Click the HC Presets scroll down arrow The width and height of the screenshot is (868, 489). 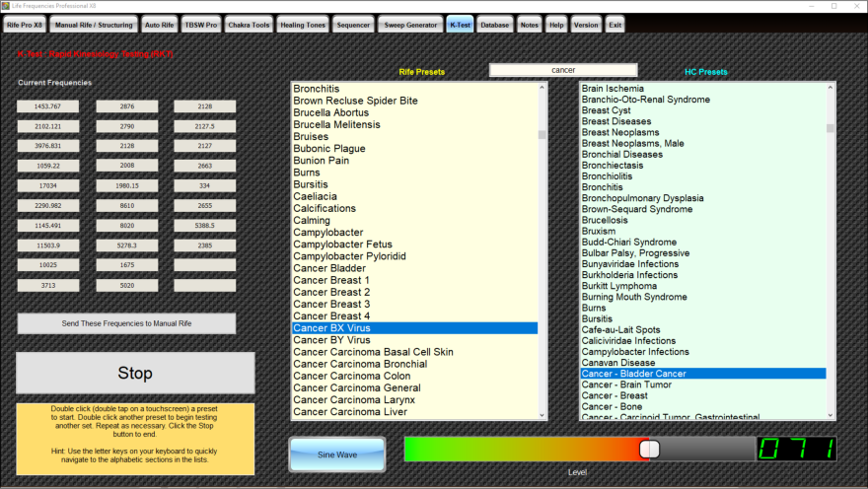(830, 415)
